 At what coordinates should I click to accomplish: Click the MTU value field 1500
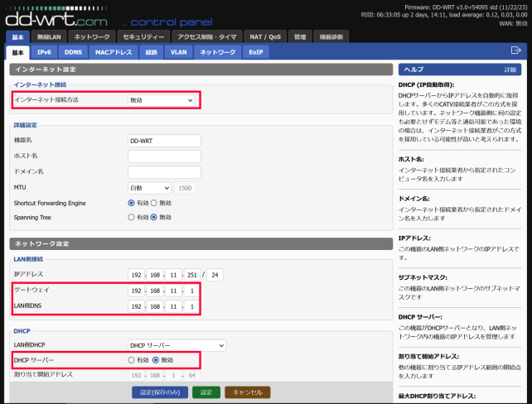pyautogui.click(x=185, y=188)
